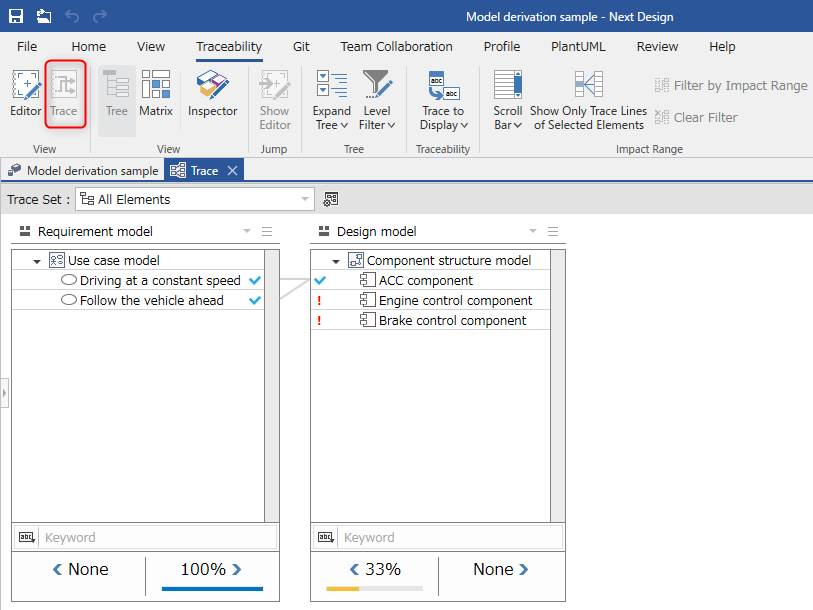This screenshot has width=813, height=610.
Task: Open the Profile ribbon tab
Action: [502, 47]
